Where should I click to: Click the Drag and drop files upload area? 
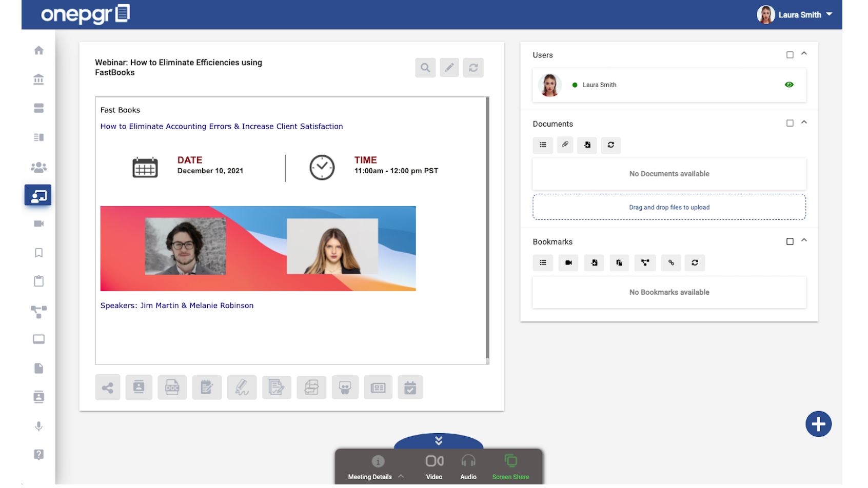tap(669, 207)
